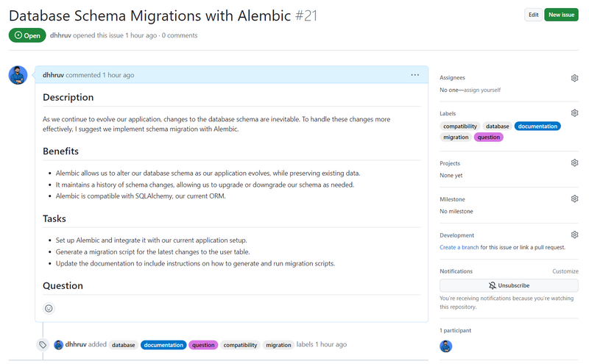Open the comment's three-dot options menu
Viewport: 589px width, 364px height.
pyautogui.click(x=415, y=75)
